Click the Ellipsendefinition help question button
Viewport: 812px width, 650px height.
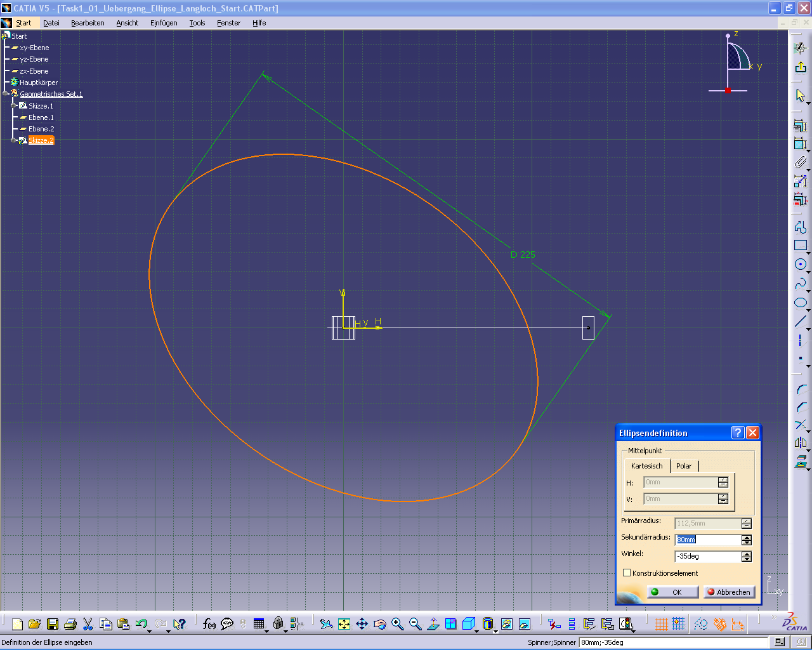[x=738, y=432]
